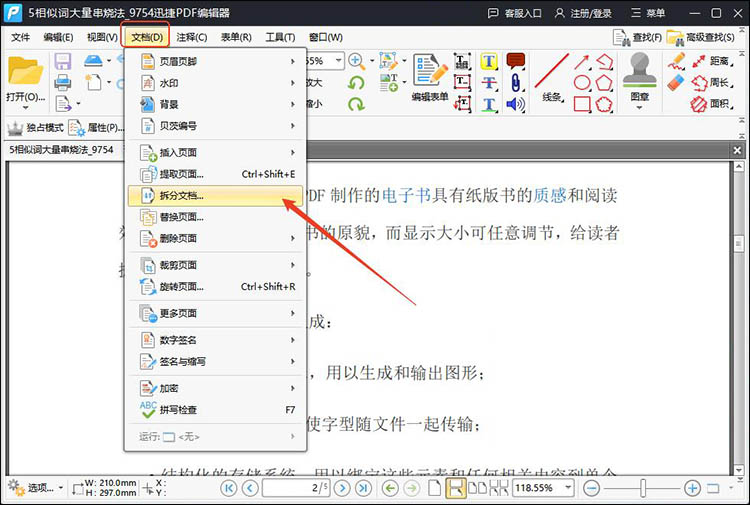Expand the 背景 background submenu
This screenshot has height=505, width=750.
click(215, 104)
